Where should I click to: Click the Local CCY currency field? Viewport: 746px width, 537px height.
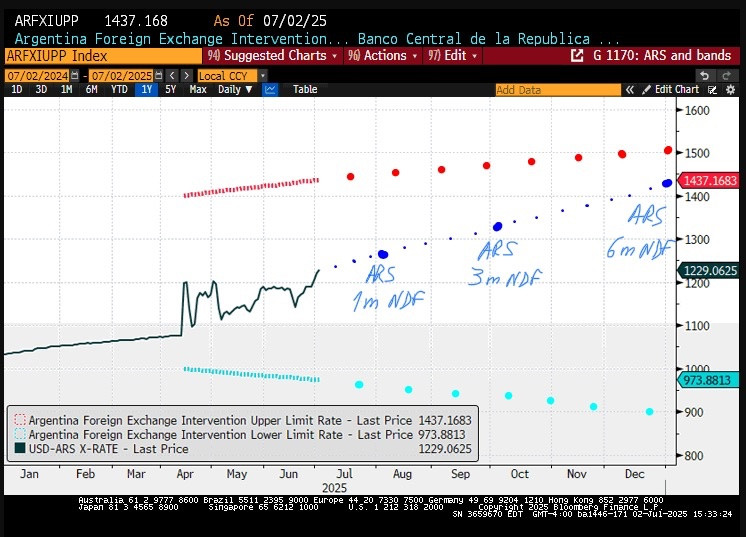(x=227, y=76)
